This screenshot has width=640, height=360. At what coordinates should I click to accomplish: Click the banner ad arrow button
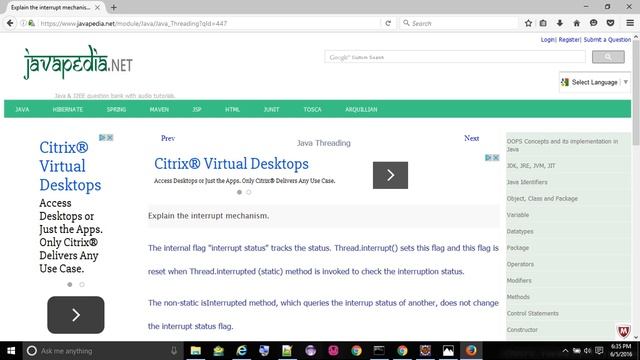390,175
